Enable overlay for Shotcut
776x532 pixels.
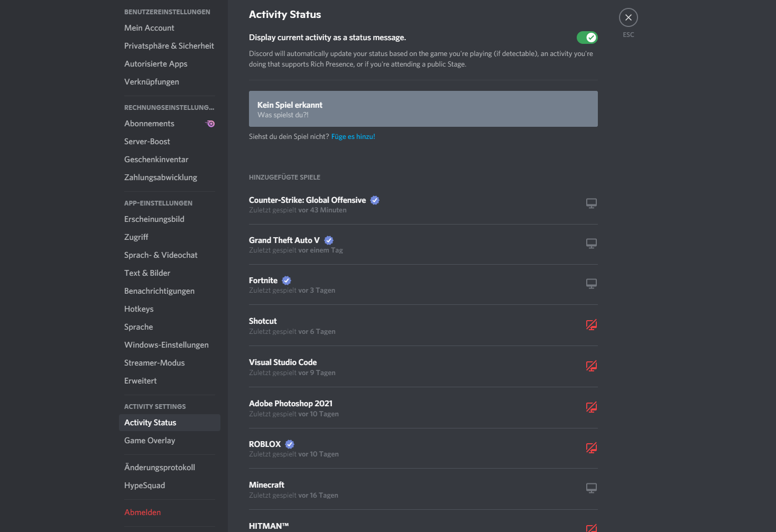point(592,325)
